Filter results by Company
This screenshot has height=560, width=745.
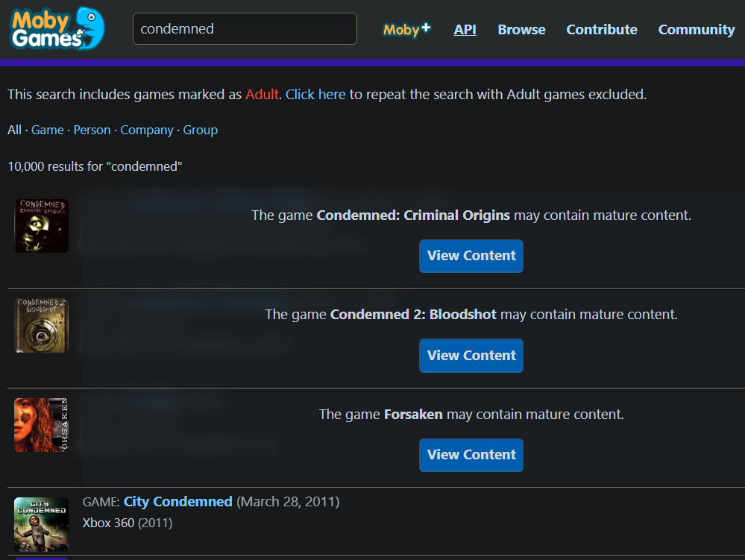pyautogui.click(x=147, y=130)
